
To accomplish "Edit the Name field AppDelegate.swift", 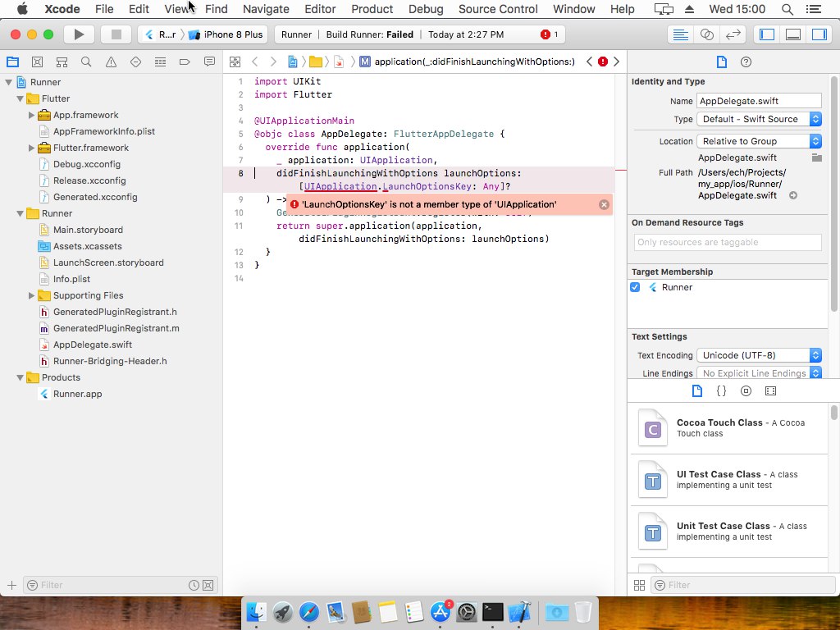I will click(x=759, y=101).
